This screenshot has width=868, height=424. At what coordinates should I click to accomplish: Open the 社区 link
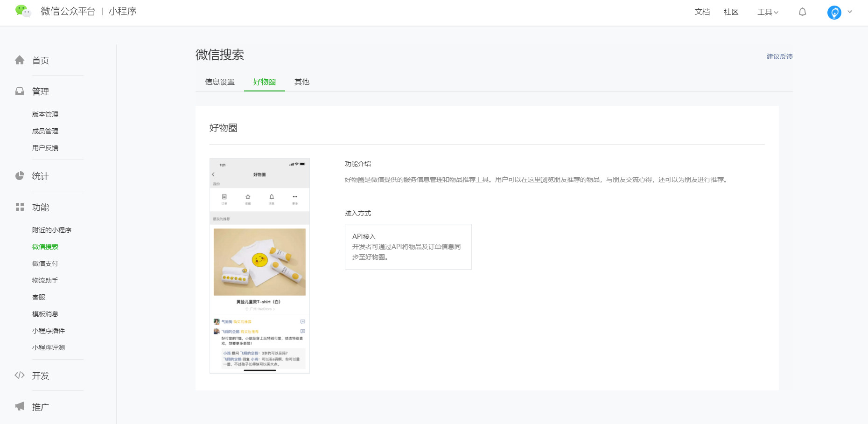coord(731,12)
